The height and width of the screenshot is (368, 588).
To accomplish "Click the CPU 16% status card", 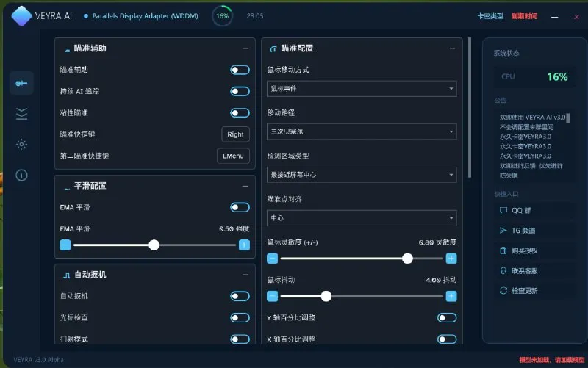I will point(534,77).
